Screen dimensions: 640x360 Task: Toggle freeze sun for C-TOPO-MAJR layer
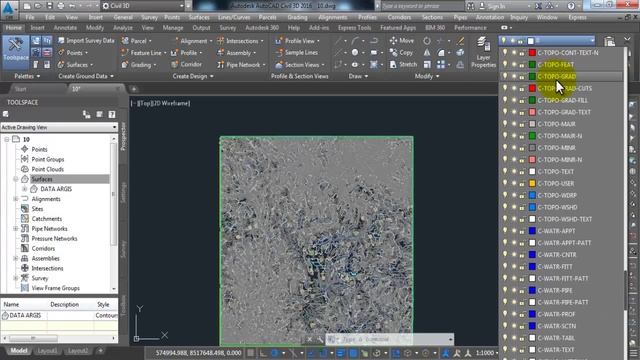(514, 124)
